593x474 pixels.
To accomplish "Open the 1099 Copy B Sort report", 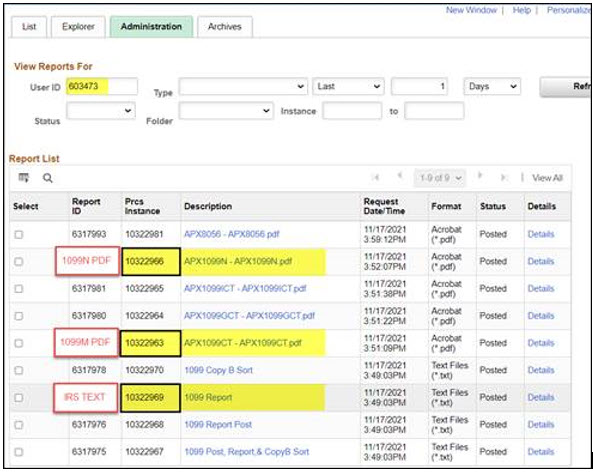I will [219, 370].
